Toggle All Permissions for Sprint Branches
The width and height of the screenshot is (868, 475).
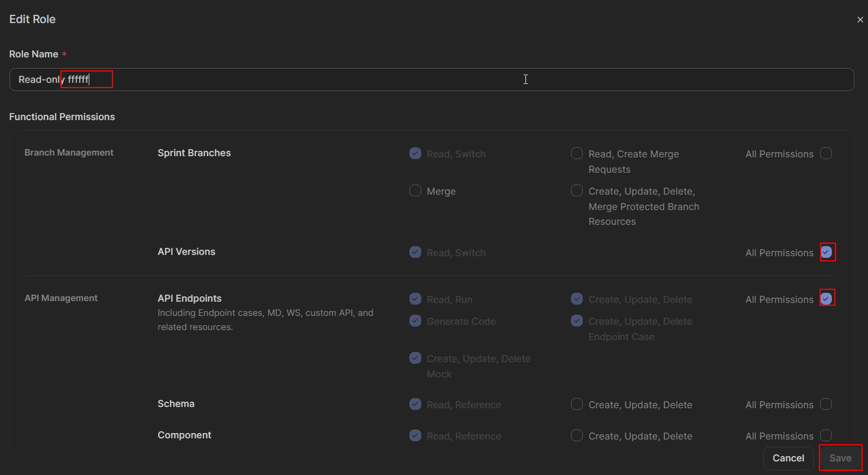point(826,154)
